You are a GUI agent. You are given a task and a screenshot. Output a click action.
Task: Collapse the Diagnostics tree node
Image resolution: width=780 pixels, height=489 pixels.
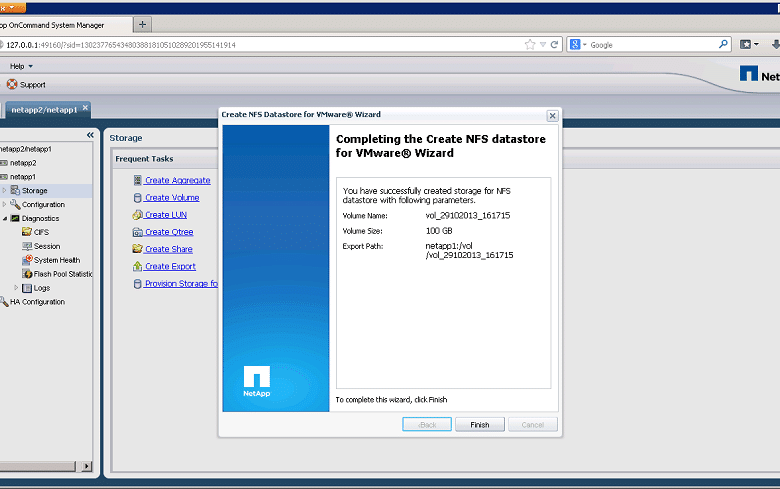pos(4,218)
